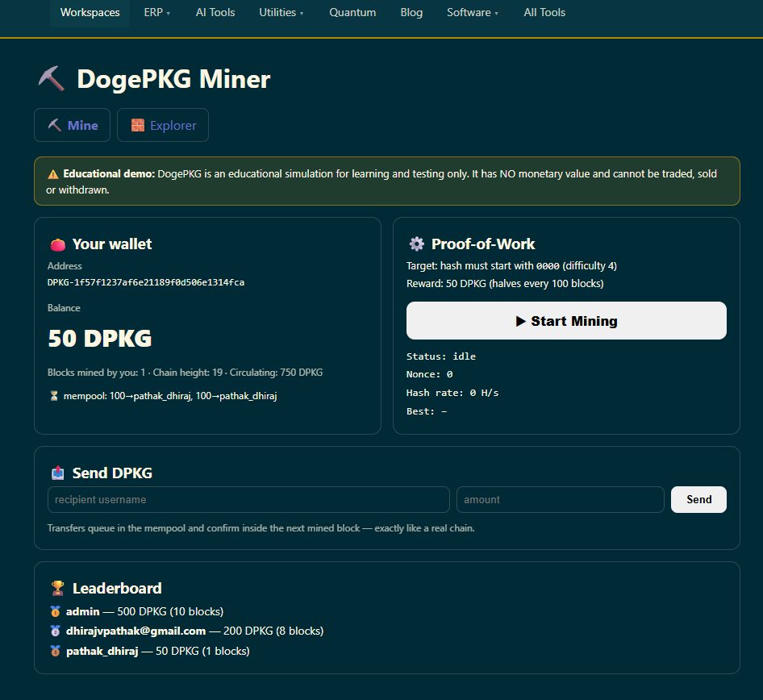Click the DogePKG Miner page title
This screenshot has width=763, height=700.
coord(173,79)
